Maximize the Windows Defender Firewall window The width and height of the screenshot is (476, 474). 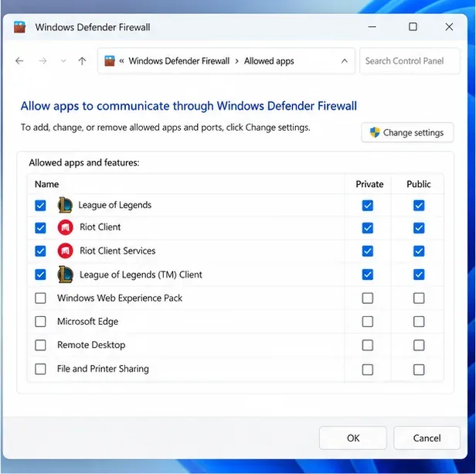[x=413, y=27]
